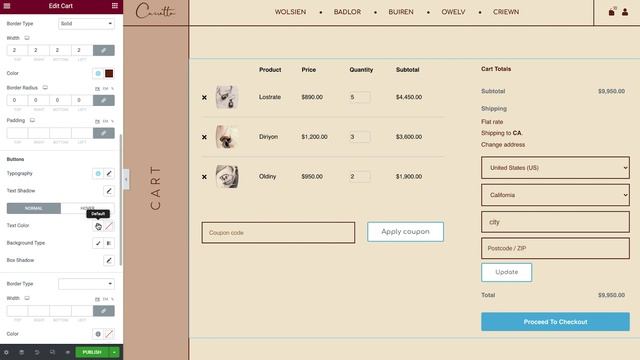
Task: Select EM unit for Buttons border Width
Action: click(105, 299)
